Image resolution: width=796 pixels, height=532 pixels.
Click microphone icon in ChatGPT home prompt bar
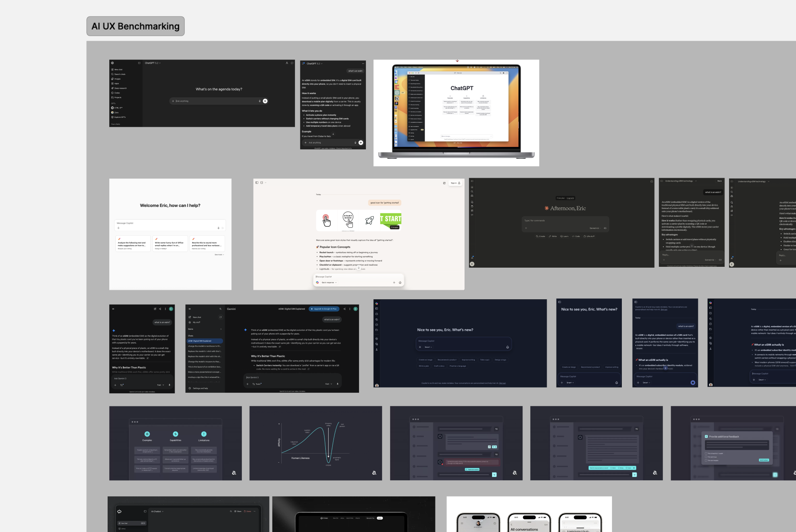click(x=260, y=101)
